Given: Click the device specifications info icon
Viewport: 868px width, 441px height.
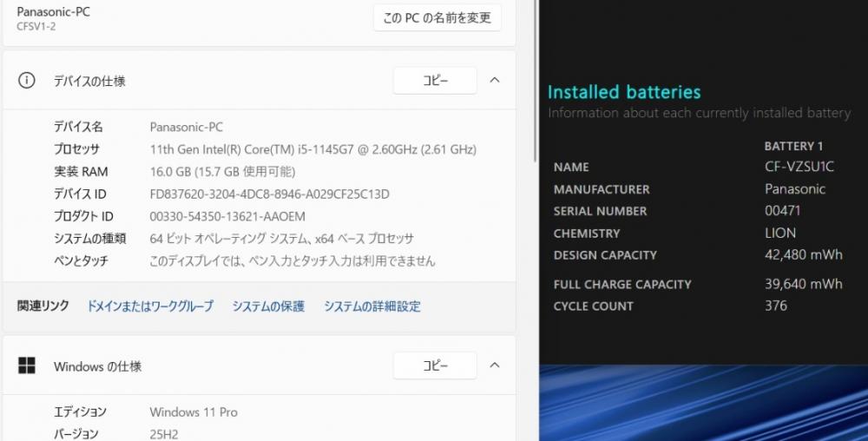Looking at the screenshot, I should click(x=27, y=81).
